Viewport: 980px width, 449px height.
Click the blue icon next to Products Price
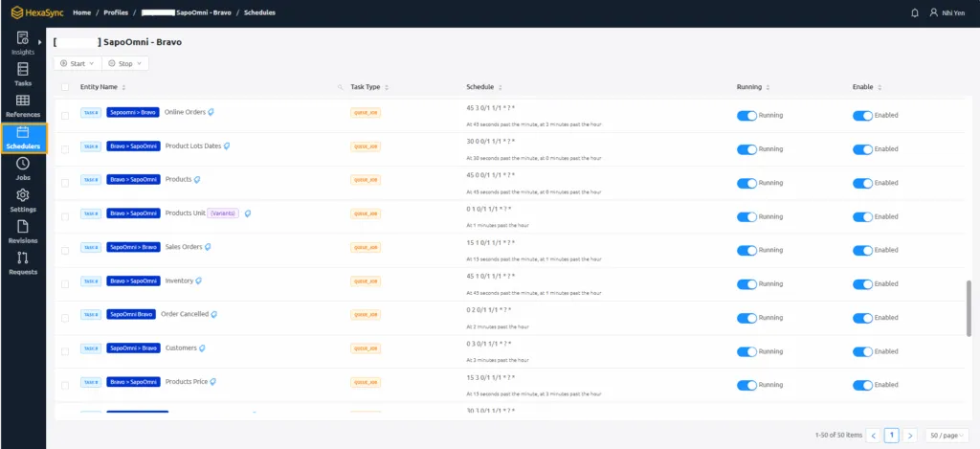point(213,381)
